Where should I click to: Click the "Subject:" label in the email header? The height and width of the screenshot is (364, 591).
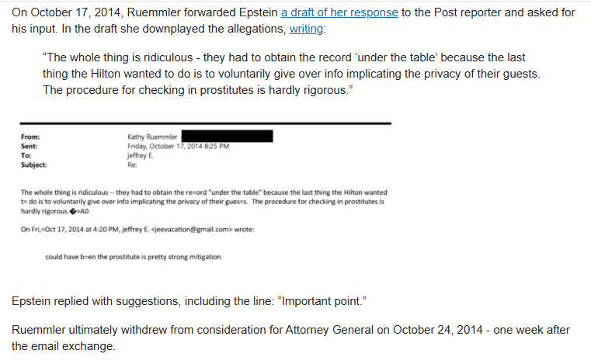[x=36, y=165]
